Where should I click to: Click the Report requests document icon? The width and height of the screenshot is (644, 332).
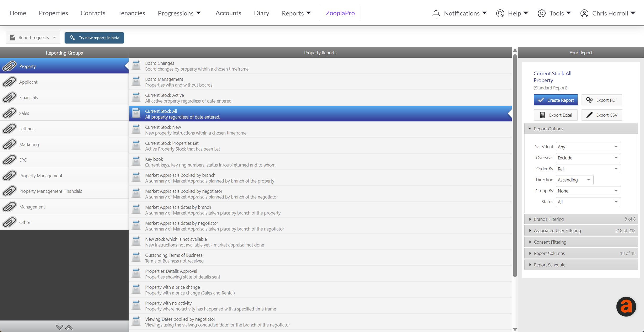point(12,38)
